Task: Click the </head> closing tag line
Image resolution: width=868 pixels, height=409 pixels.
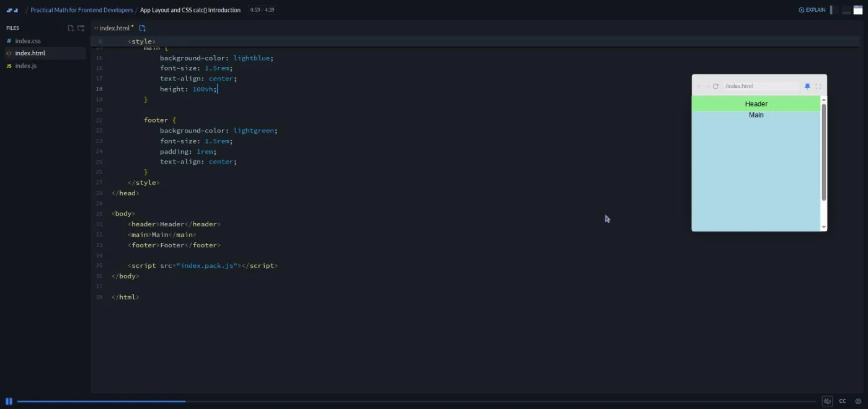Action: [x=125, y=193]
